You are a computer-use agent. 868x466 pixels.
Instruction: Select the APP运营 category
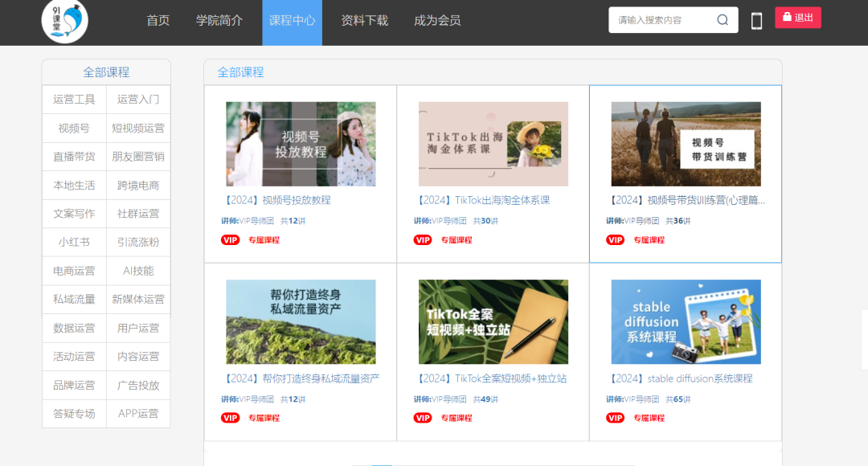(138, 414)
